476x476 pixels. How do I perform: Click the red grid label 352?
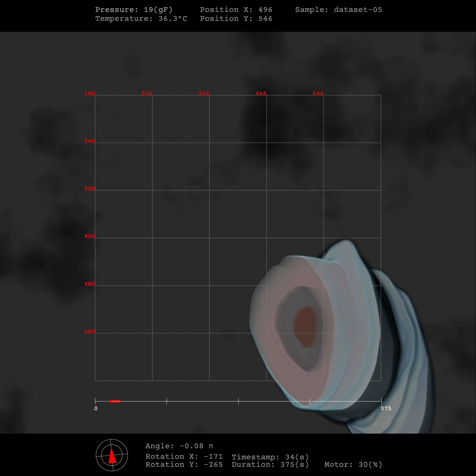point(204,94)
